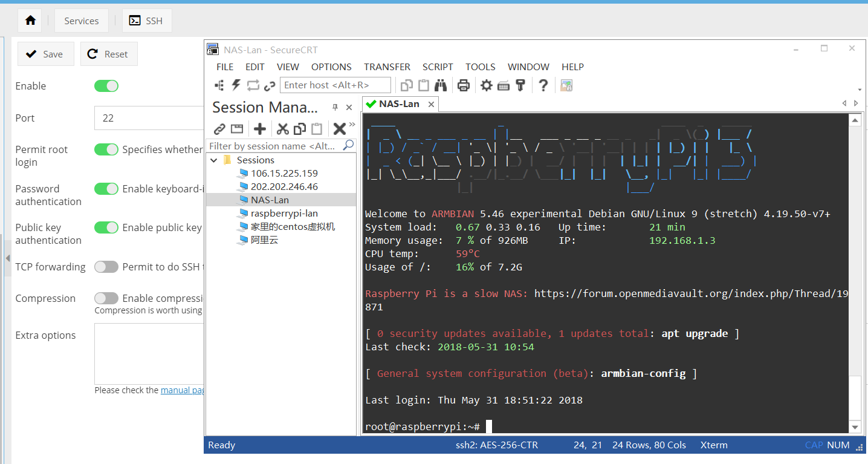Image resolution: width=868 pixels, height=464 pixels.
Task: Select the NAS-Lan session tab
Action: tap(400, 104)
